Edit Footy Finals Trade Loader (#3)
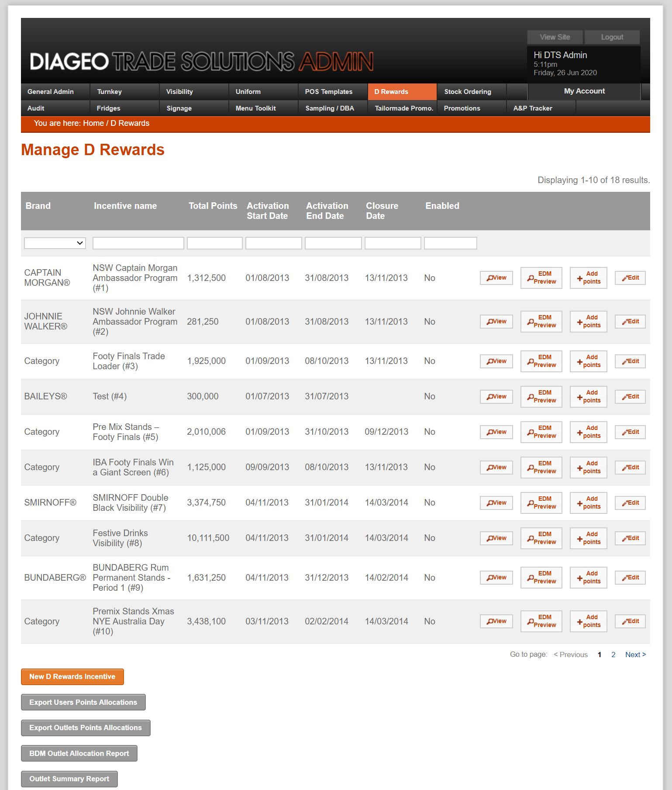Screen dimensions: 672x790 point(630,361)
